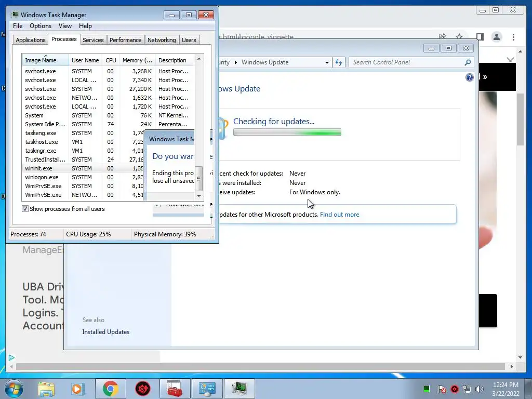Switch to Task Manager taskbar button

(x=239, y=389)
